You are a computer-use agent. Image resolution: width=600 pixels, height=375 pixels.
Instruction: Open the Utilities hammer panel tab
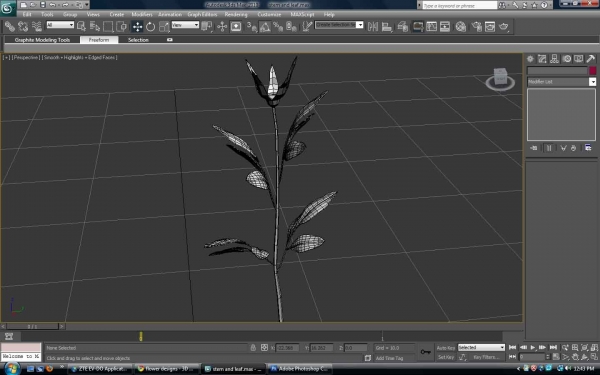point(590,59)
